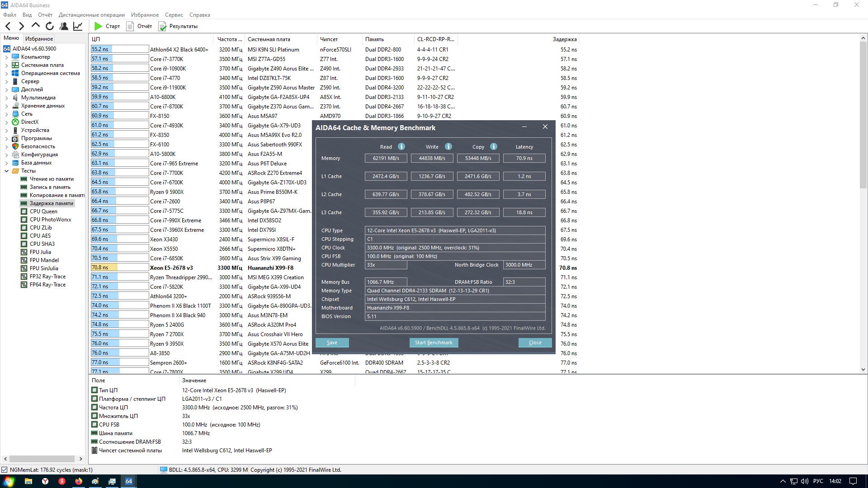Click the Save button in benchmark dialog
The image size is (868, 488).
click(x=332, y=343)
